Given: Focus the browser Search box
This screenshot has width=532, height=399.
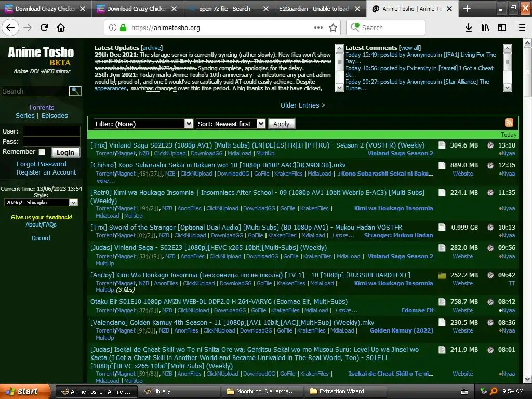Looking at the screenshot, I should 386,28.
